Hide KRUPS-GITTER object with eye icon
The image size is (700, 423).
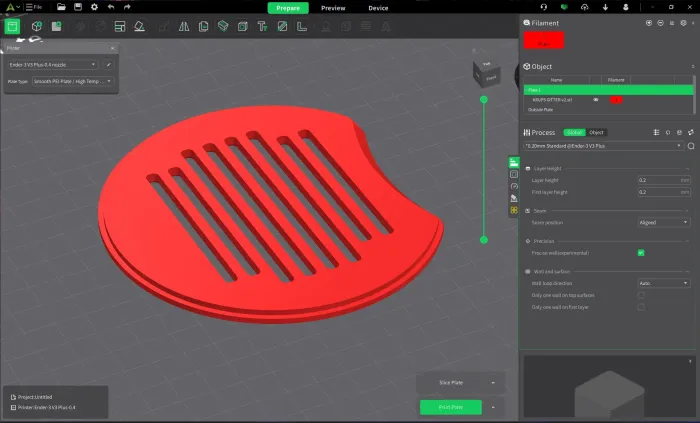coord(596,100)
